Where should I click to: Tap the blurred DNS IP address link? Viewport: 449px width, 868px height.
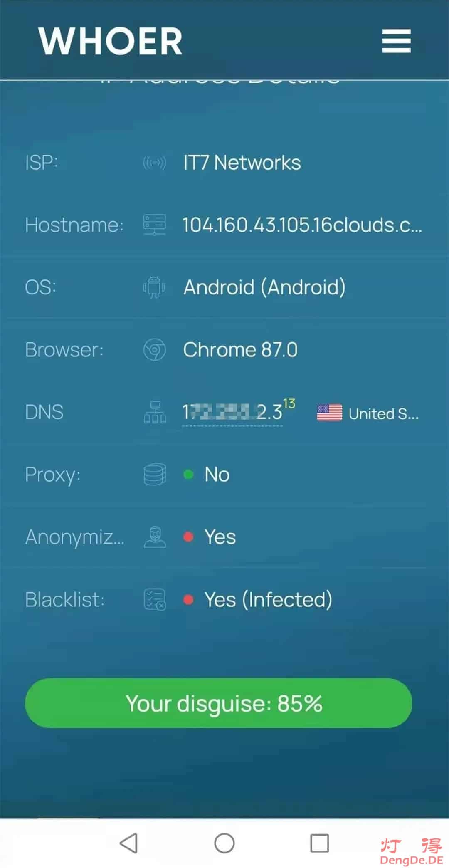tap(232, 413)
